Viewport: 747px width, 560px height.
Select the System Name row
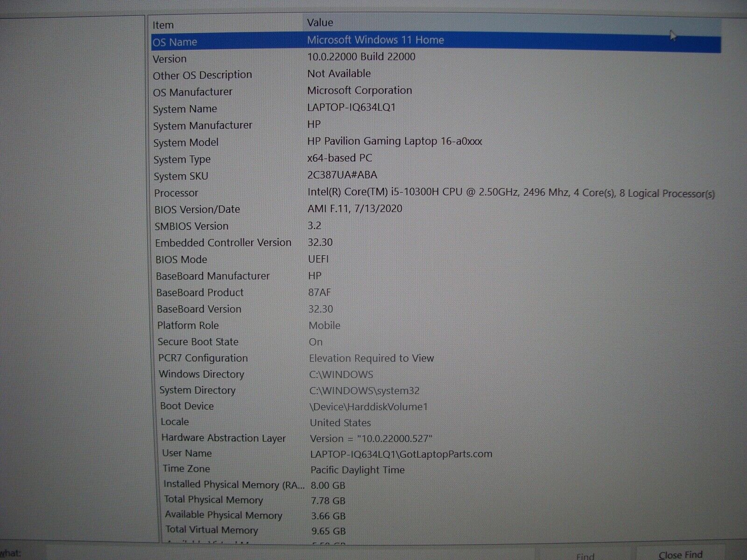pyautogui.click(x=436, y=108)
